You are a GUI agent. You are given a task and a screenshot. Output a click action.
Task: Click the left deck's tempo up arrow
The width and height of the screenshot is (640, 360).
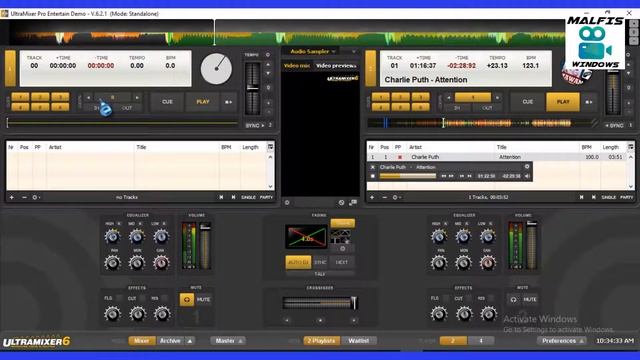(x=268, y=64)
